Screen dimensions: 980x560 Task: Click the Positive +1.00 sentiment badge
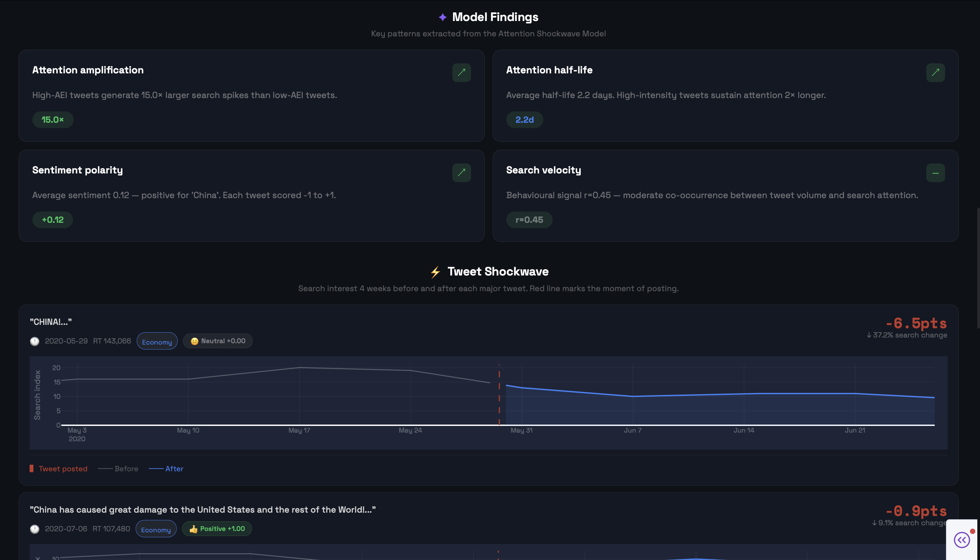(217, 528)
